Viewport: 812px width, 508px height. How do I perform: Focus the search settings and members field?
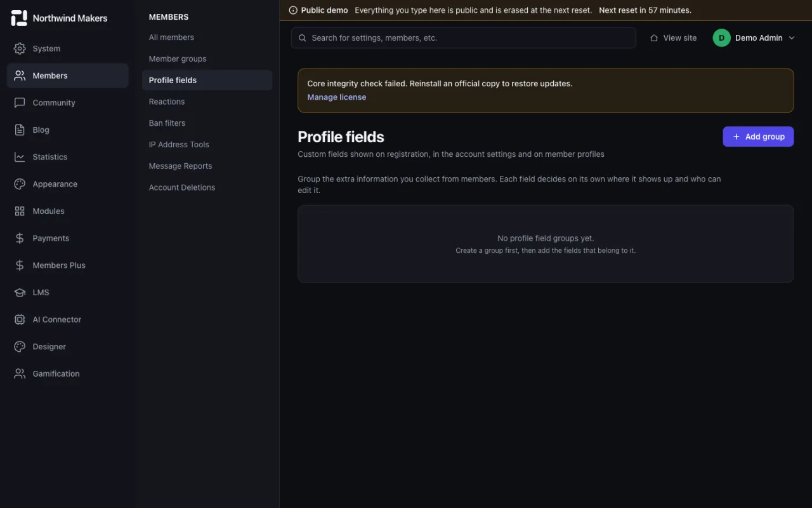[464, 38]
